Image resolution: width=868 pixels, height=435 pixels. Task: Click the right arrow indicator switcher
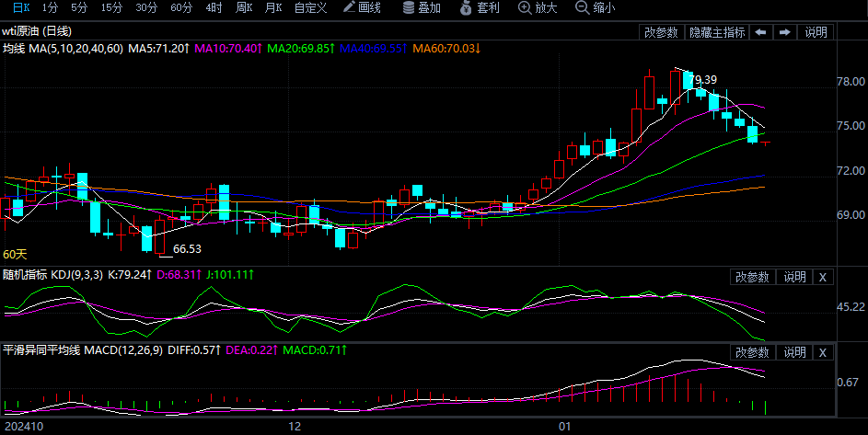pyautogui.click(x=785, y=32)
